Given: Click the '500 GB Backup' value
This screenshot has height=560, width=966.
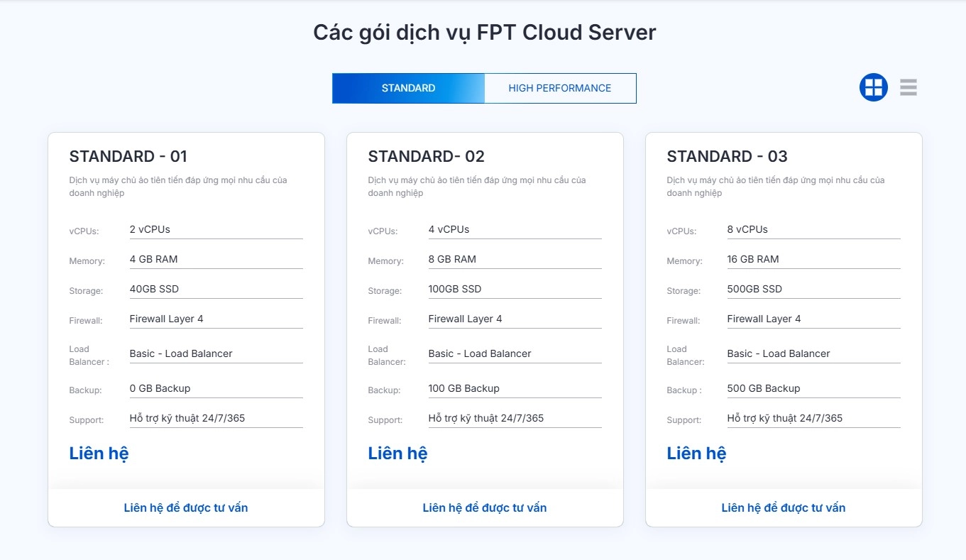Looking at the screenshot, I should point(764,388).
